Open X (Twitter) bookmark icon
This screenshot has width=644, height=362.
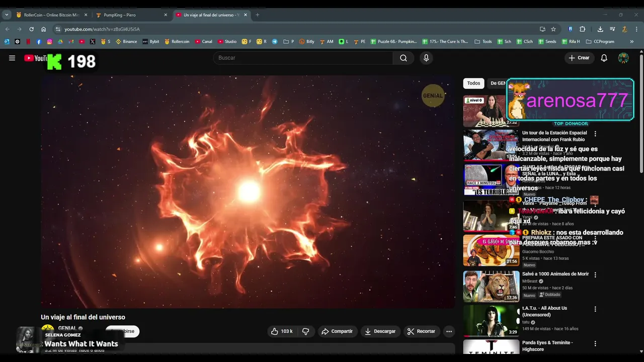pyautogui.click(x=93, y=42)
